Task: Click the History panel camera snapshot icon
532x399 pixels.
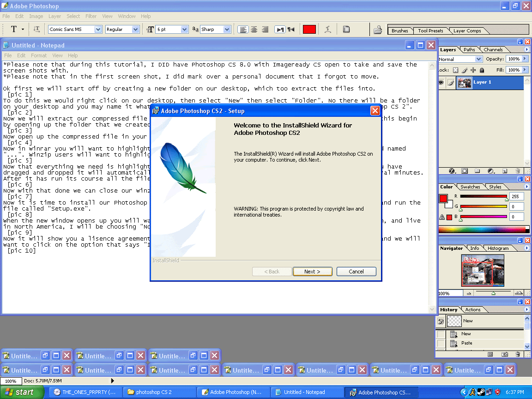Action: click(505, 354)
